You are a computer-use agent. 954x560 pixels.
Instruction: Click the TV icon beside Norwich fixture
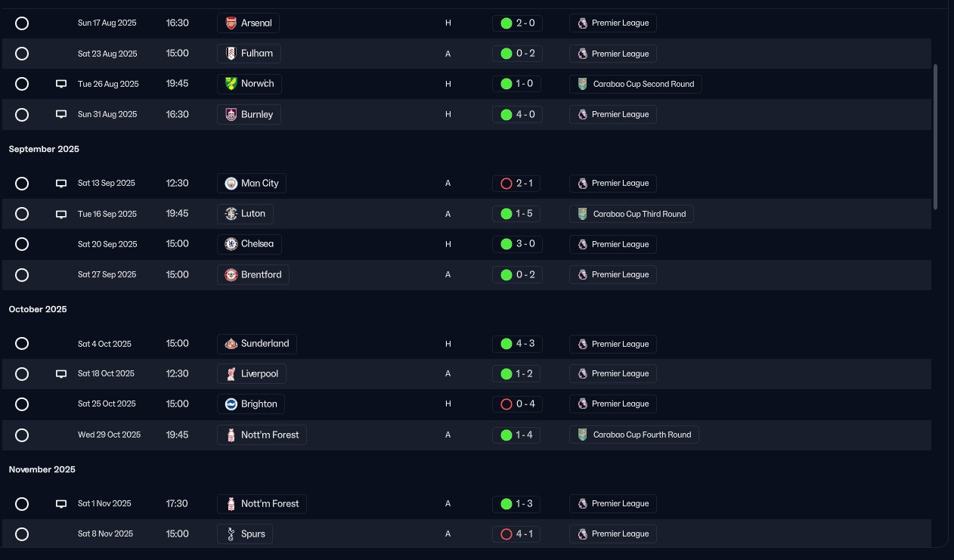61,84
